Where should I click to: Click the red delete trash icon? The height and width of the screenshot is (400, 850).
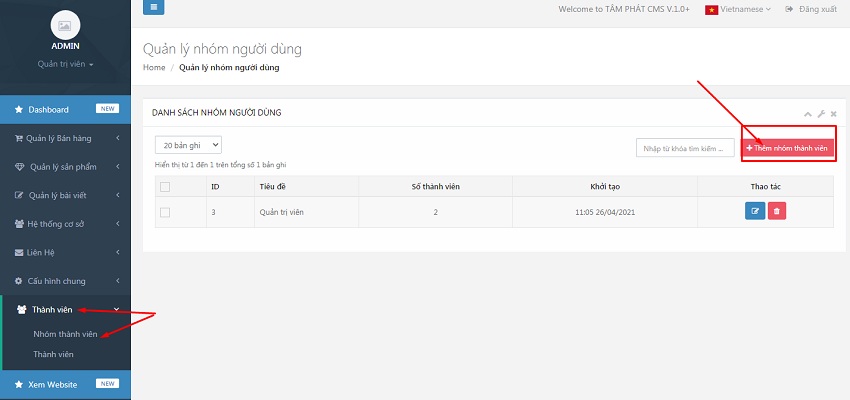777,211
